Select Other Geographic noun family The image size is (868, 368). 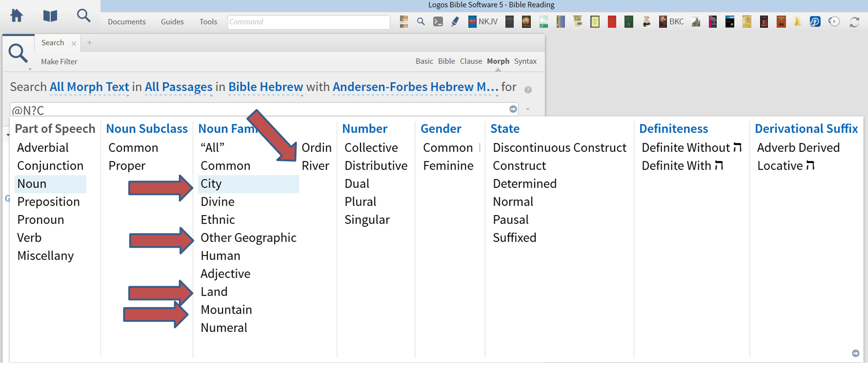tap(248, 238)
